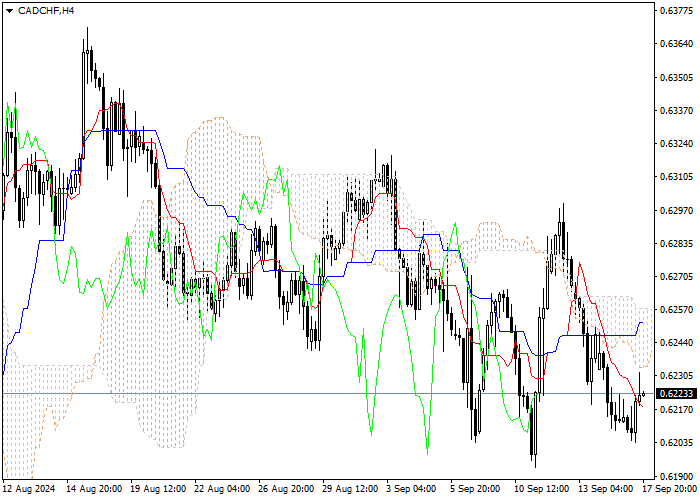Select the 22 Aug 04:00 time label
This screenshot has height=500, width=700.
click(x=223, y=489)
